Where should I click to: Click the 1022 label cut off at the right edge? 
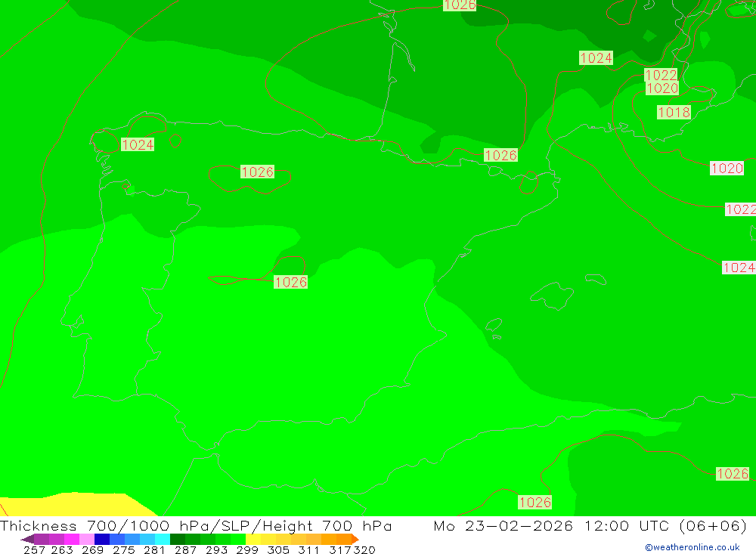pos(741,209)
